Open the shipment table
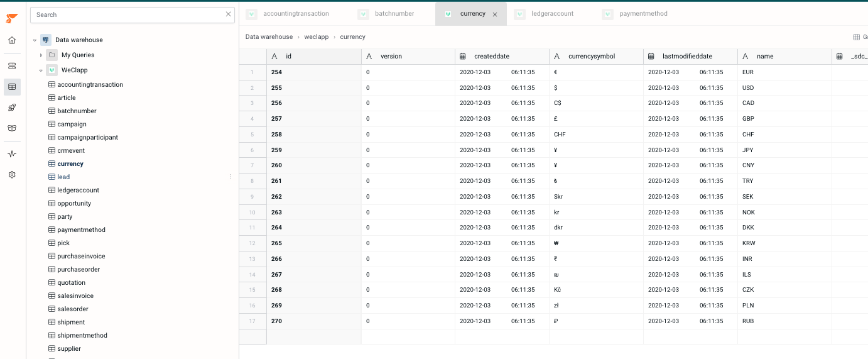Viewport: 868px width, 359px height. tap(71, 322)
